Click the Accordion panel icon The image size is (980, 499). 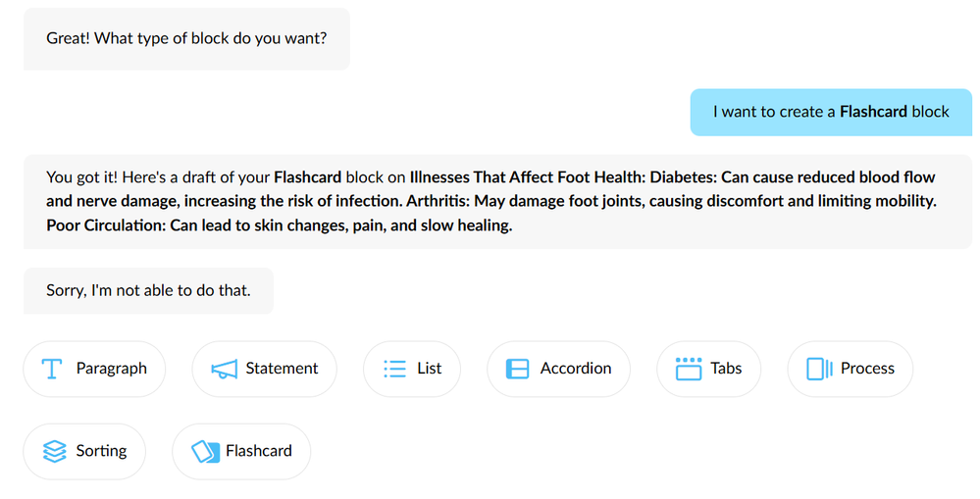click(517, 369)
